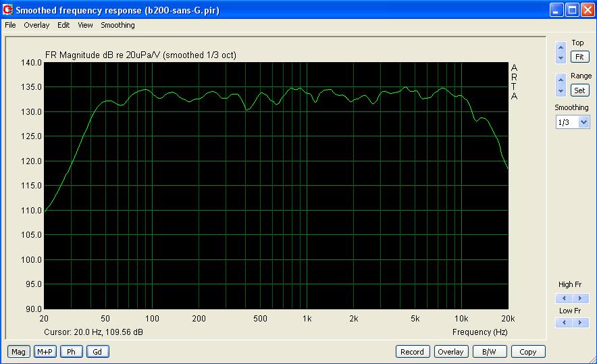This screenshot has height=364, width=597.
Task: Open the Smoothing menu
Action: 118,25
